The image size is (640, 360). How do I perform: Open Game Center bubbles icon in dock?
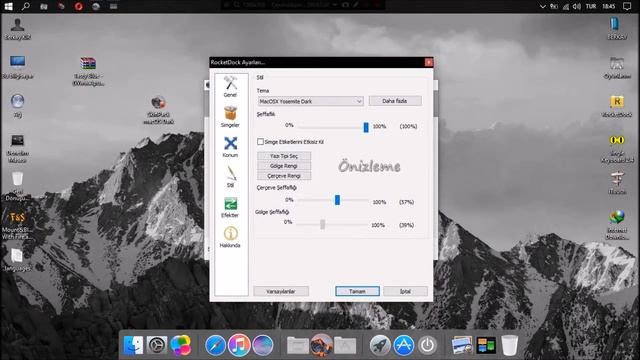click(x=180, y=345)
